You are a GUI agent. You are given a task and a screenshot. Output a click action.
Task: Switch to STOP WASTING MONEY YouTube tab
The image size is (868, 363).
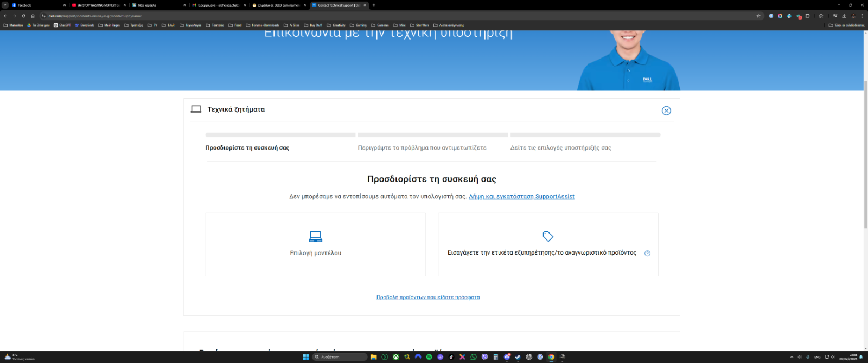pyautogui.click(x=98, y=5)
